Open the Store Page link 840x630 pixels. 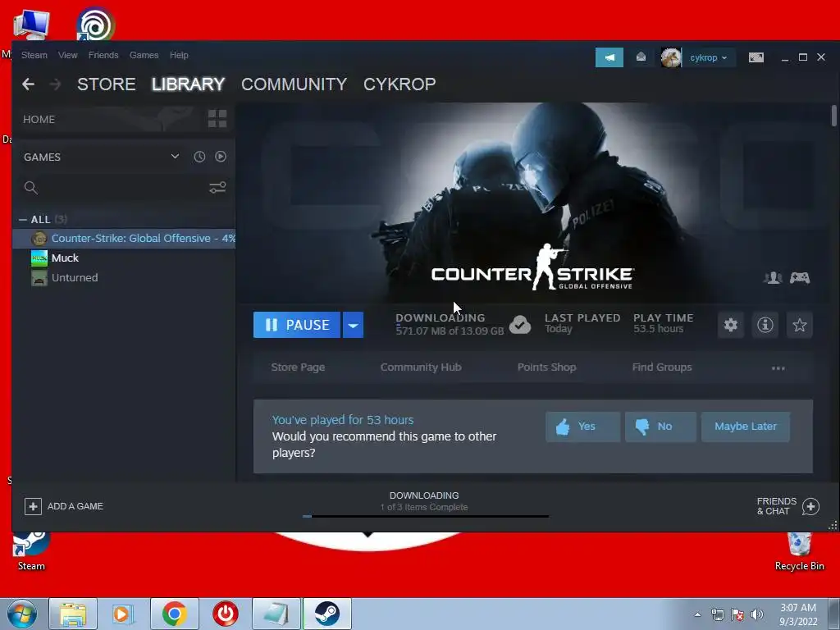click(x=298, y=367)
